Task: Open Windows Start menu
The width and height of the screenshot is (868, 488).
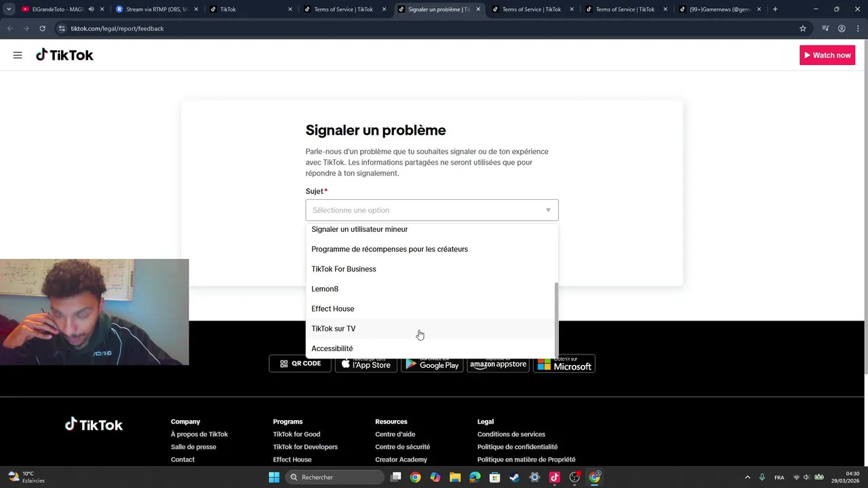Action: pyautogui.click(x=274, y=477)
